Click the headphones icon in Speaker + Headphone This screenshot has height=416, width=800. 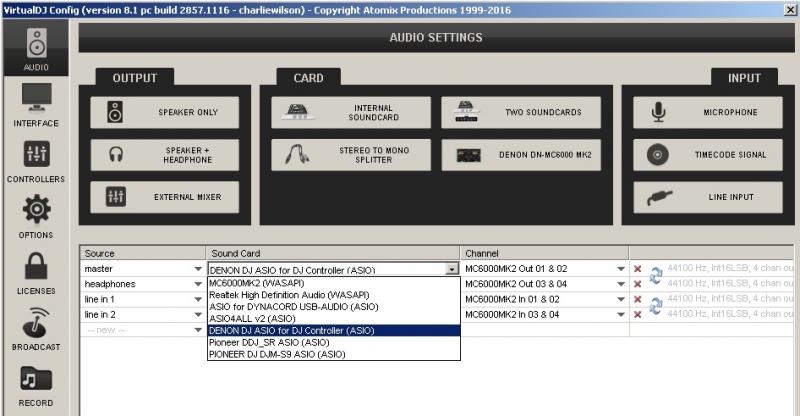click(116, 155)
